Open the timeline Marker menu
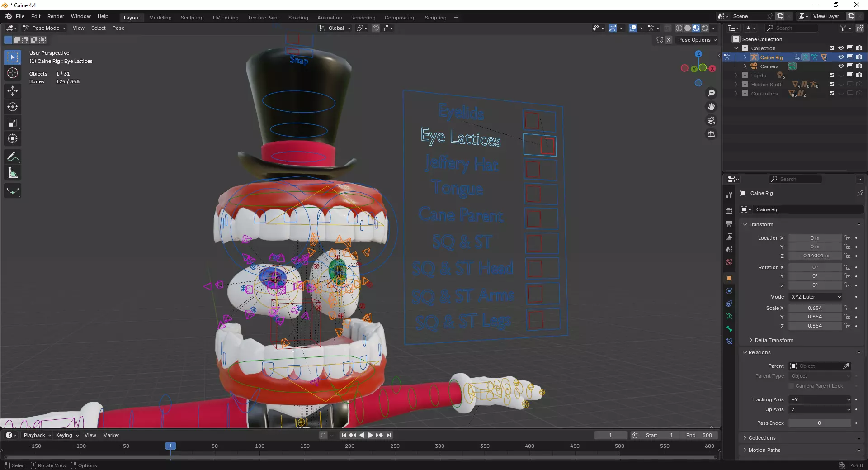The image size is (868, 470). pyautogui.click(x=111, y=435)
